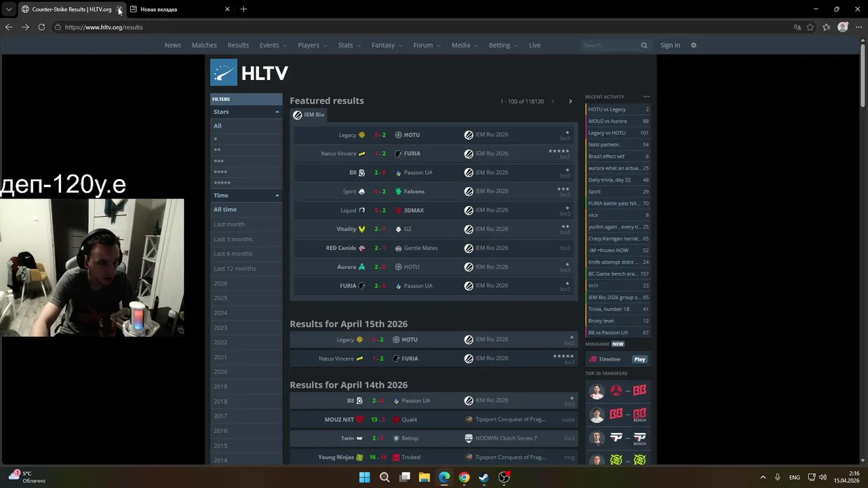
Task: Click browser forward arrow
Action: pos(25,27)
